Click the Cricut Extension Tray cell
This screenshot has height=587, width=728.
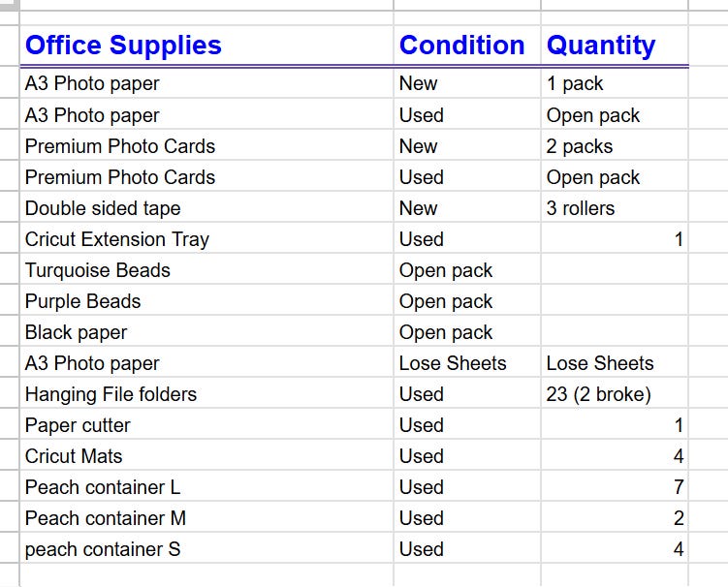tap(206, 239)
